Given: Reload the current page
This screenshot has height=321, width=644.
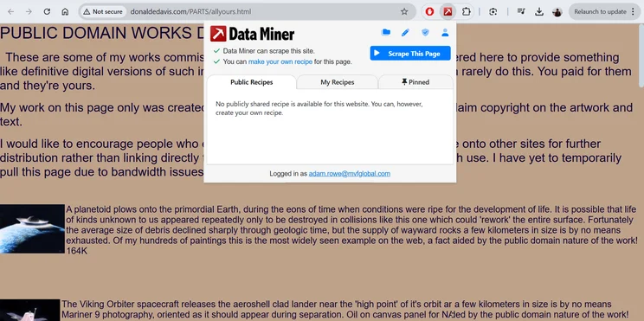Looking at the screenshot, I should tap(47, 11).
